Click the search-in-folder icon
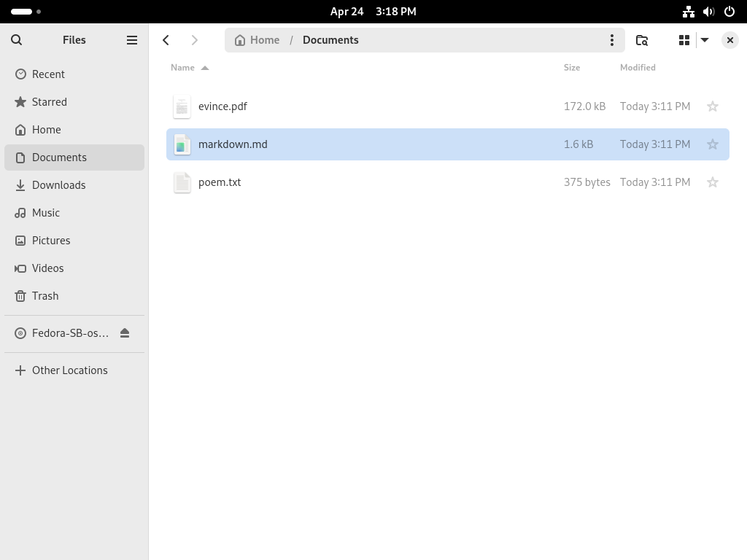Screen dimensions: 747x560 pos(642,40)
